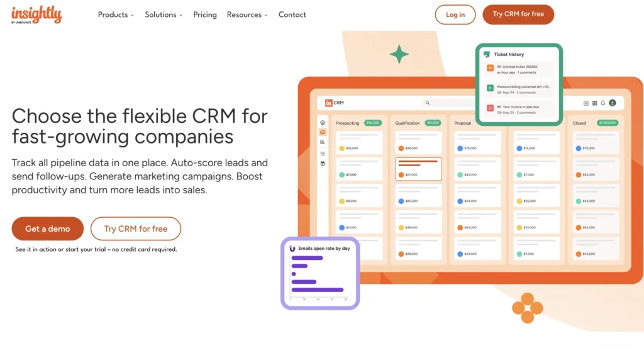Viewport: 644px width, 350px height.
Task: Click the $44,000 Prospecting total badge
Action: (x=373, y=123)
